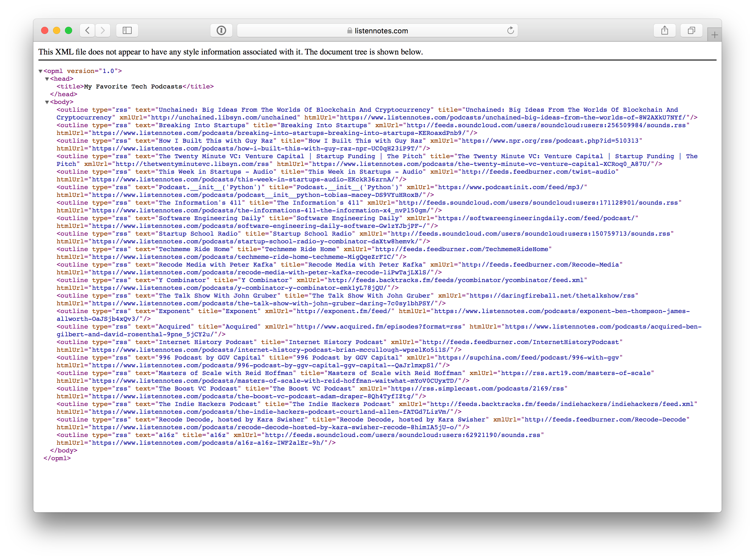This screenshot has width=755, height=560.
Task: Collapse the body node triangle
Action: (x=47, y=102)
